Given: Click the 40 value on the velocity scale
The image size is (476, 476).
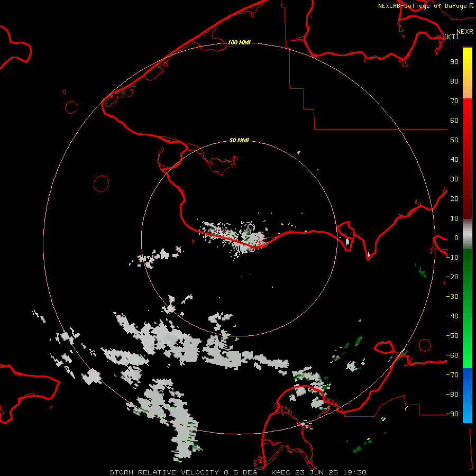Looking at the screenshot, I should coord(454,160).
